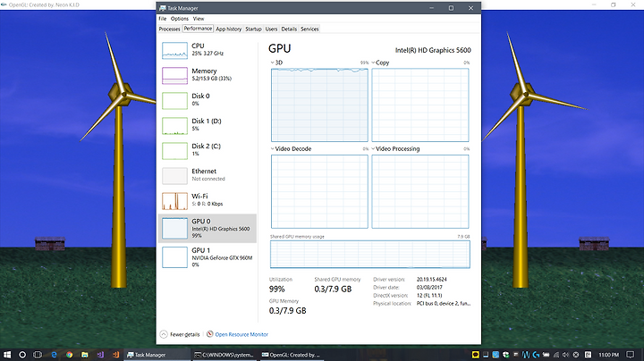Open the 3D engine dropdown
The image size is (644, 361).
point(276,63)
